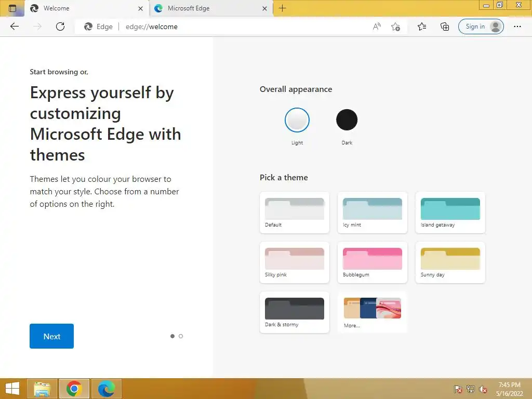Open the clock showing 7:45 PM
The height and width of the screenshot is (399, 532).
click(509, 389)
